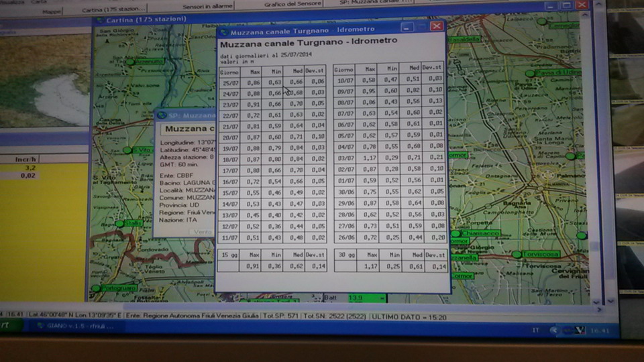Click the IT language indicator in taskbar
The height and width of the screenshot is (362, 644).
[x=535, y=330]
